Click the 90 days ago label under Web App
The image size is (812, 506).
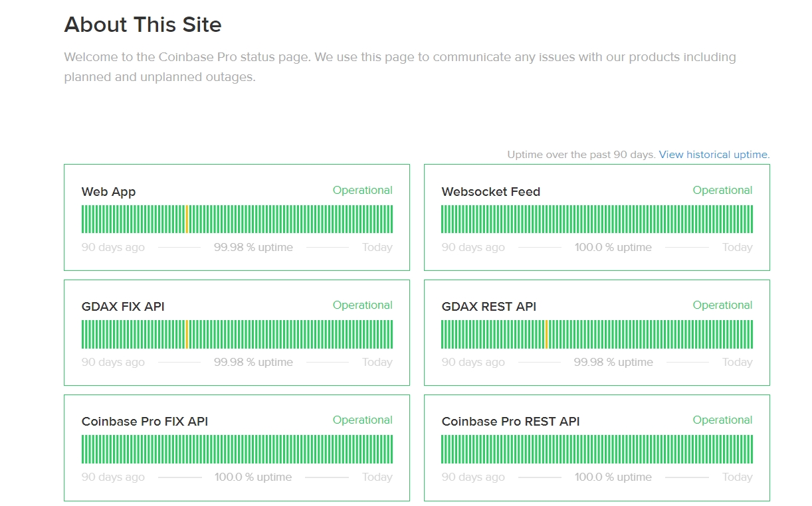coord(113,247)
